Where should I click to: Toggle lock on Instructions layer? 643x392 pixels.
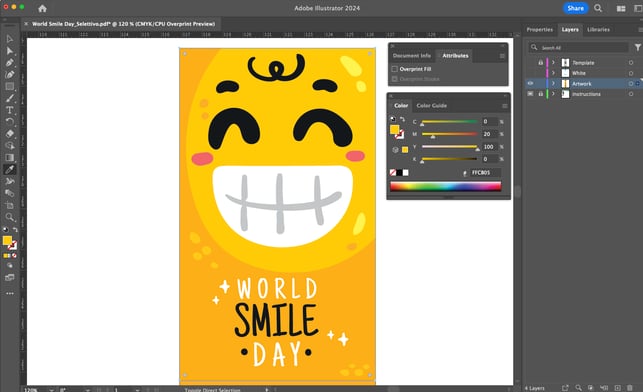point(540,94)
